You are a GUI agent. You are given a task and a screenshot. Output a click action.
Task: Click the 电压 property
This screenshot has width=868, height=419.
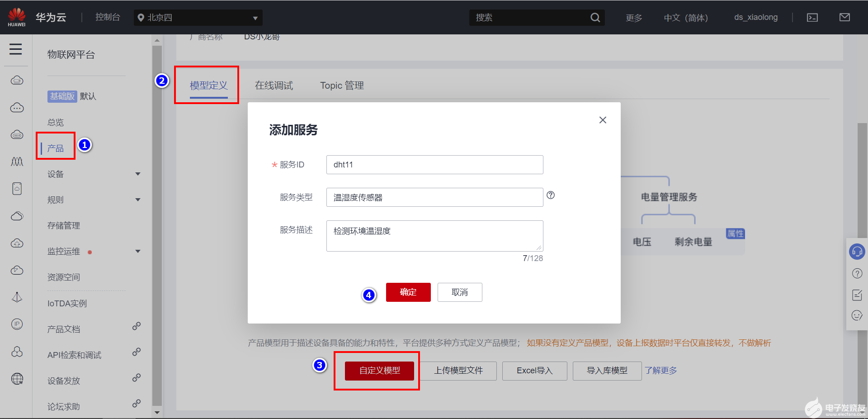[642, 242]
